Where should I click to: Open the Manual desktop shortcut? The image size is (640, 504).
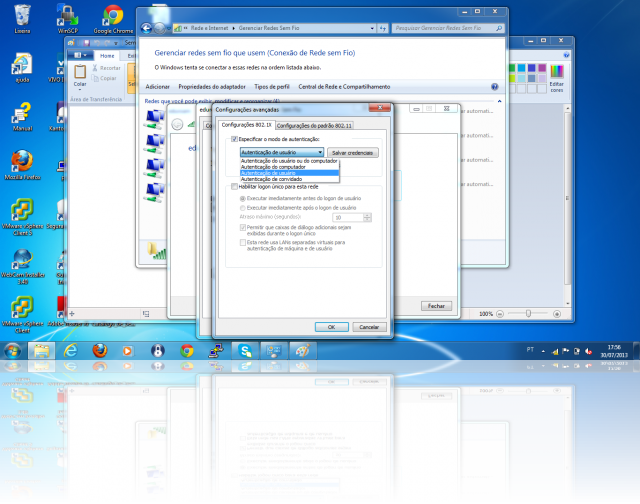pyautogui.click(x=22, y=116)
